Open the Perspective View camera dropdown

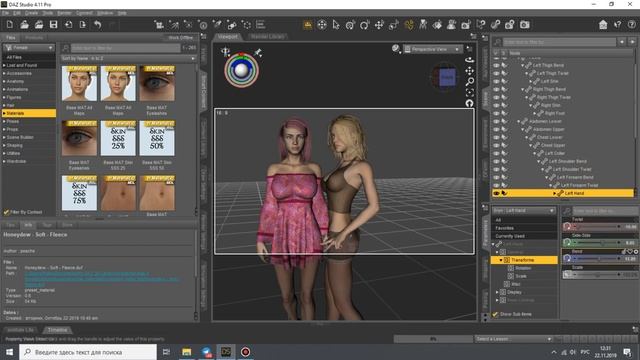[433, 49]
